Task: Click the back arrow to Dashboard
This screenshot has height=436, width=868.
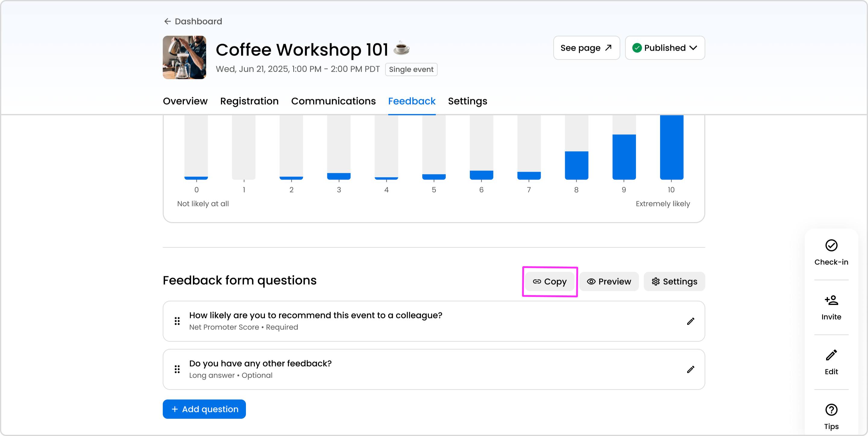Action: tap(168, 22)
